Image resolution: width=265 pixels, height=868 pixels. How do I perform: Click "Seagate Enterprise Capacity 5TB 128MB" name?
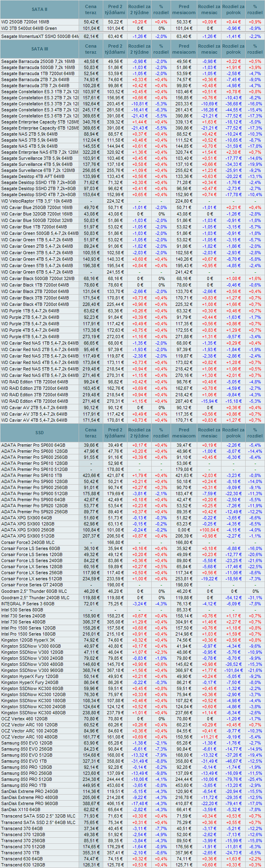tap(40, 122)
